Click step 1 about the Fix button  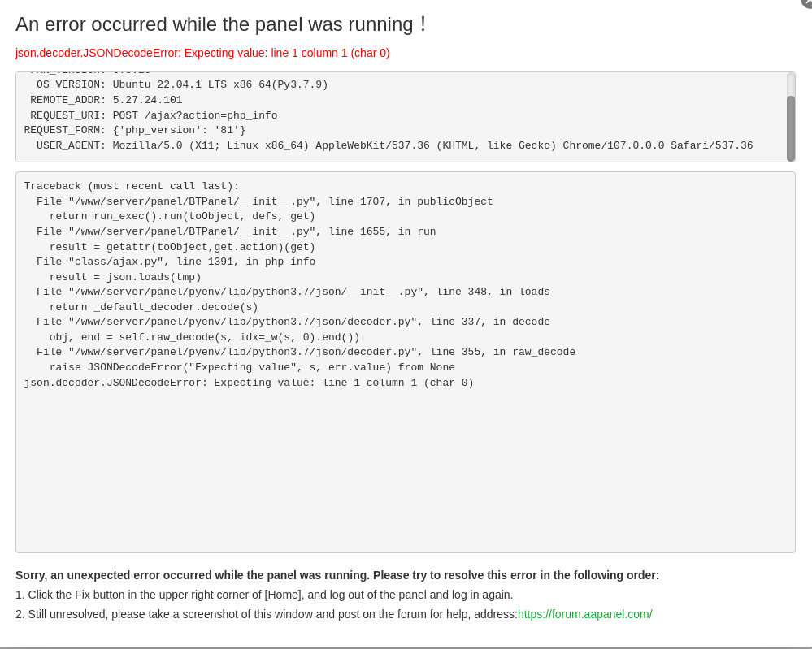(x=264, y=595)
